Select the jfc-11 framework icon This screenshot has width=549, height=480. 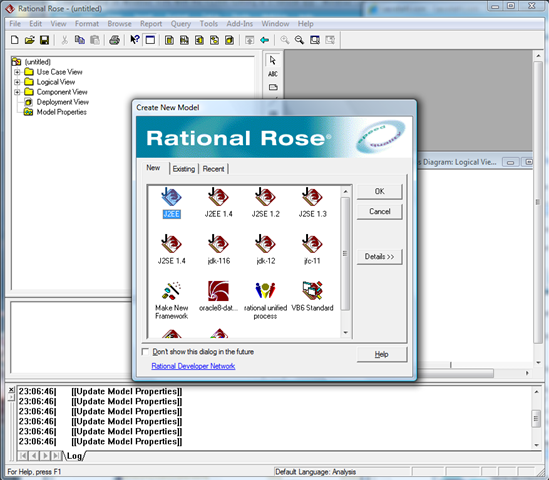pyautogui.click(x=312, y=250)
